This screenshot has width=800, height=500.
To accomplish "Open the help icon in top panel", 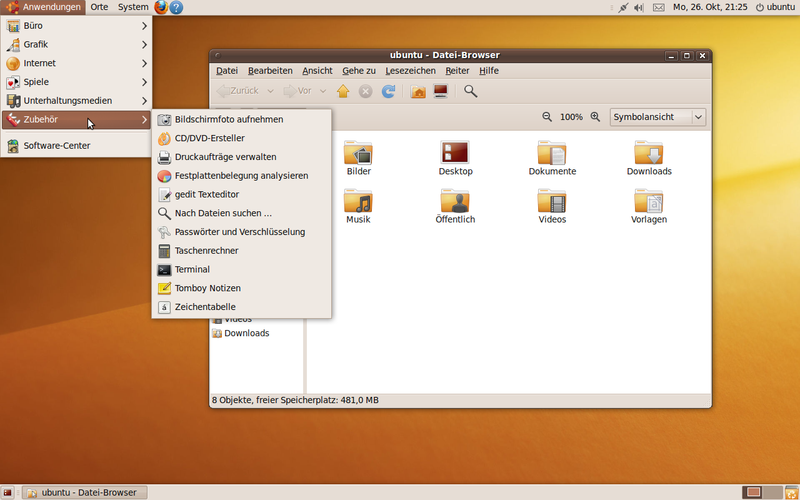I will click(x=176, y=7).
